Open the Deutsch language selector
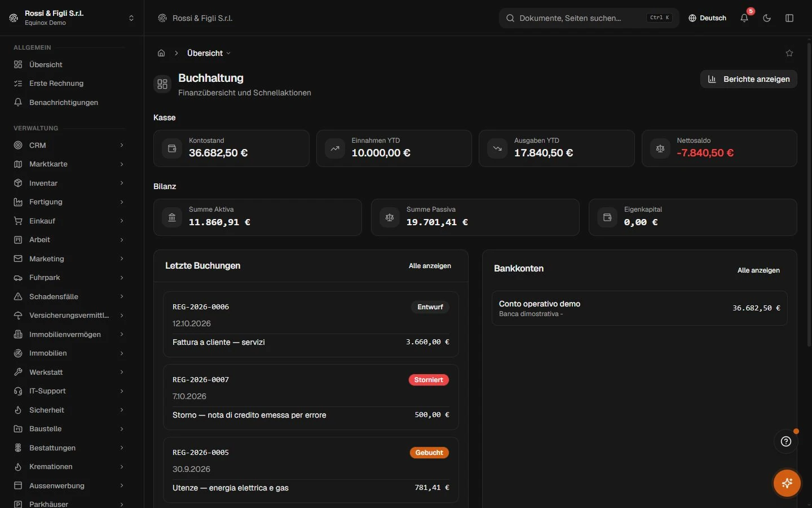This screenshot has height=508, width=812. (x=707, y=18)
